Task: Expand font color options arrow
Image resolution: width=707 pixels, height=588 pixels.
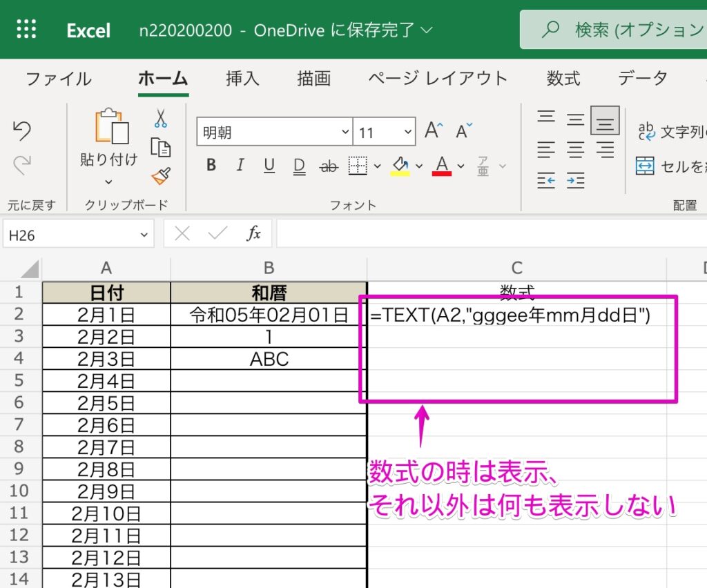Action: pos(461,166)
